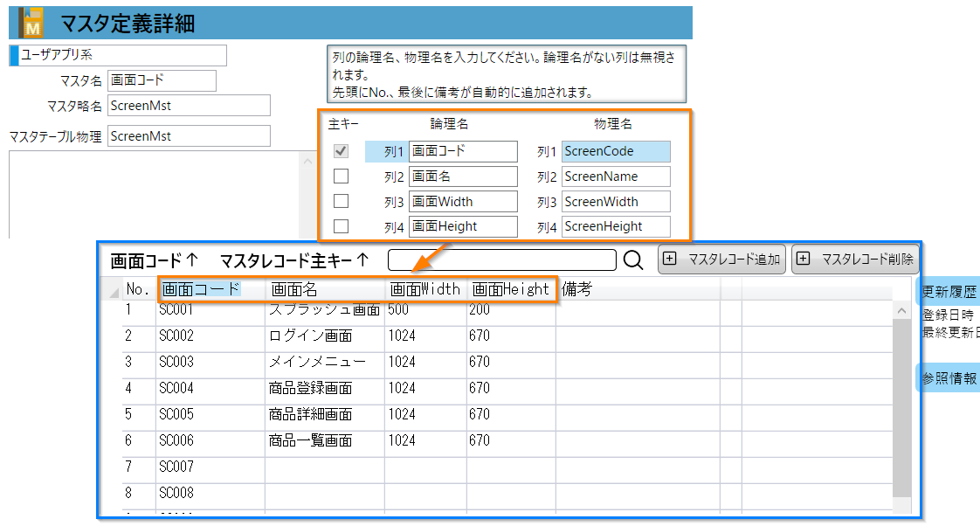Click the grid scrollbar up arrow
This screenshot has height=526, width=980.
[x=901, y=310]
